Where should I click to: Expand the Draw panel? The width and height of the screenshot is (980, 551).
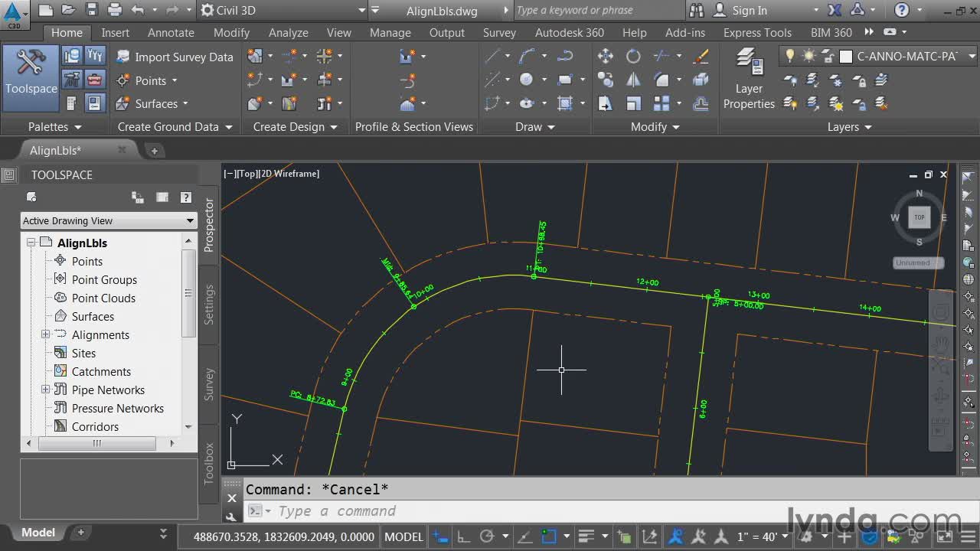534,127
